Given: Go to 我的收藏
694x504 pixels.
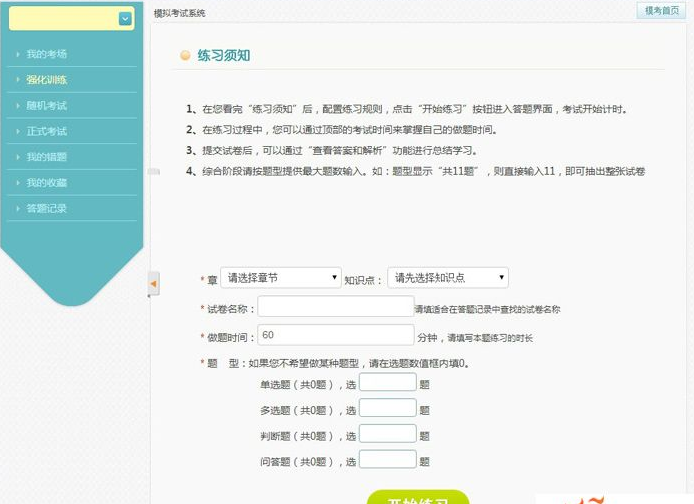Looking at the screenshot, I should pos(46,182).
